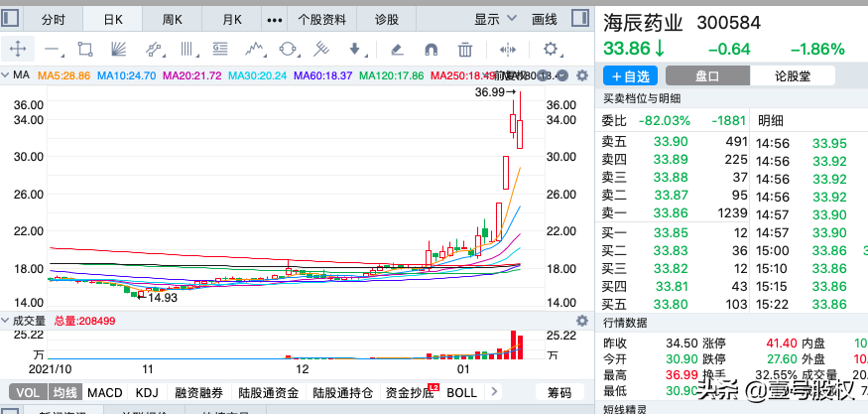Select the linear regression channel tool

[x=155, y=50]
